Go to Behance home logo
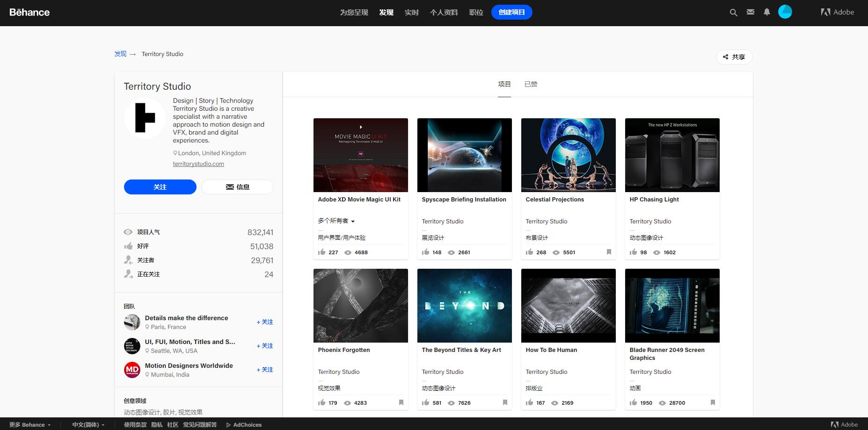Image resolution: width=868 pixels, height=430 pixels. click(x=29, y=12)
